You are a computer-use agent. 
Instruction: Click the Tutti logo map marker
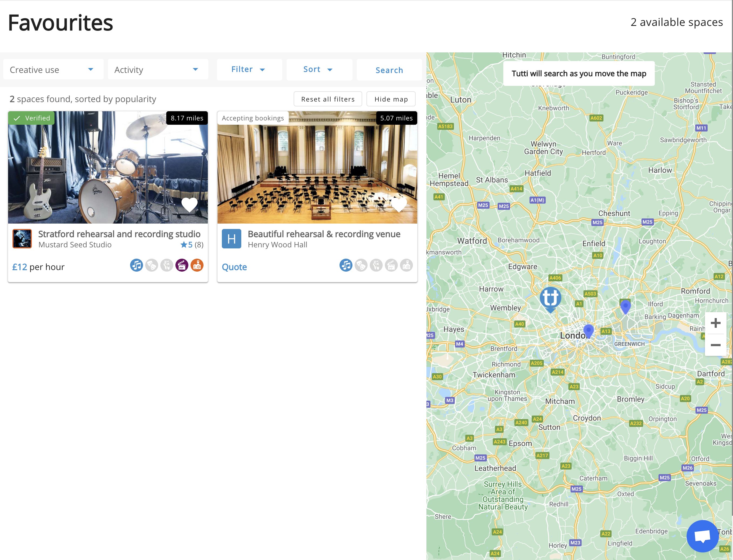(x=550, y=298)
